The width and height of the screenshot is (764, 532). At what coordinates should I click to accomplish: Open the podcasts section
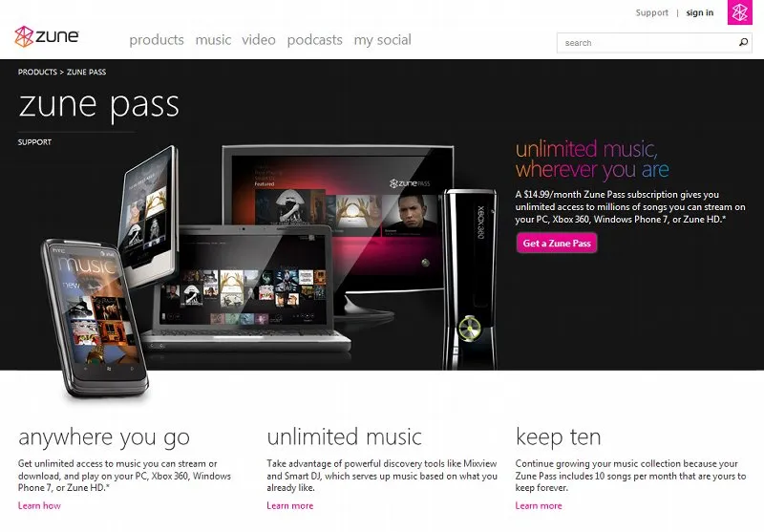click(315, 40)
